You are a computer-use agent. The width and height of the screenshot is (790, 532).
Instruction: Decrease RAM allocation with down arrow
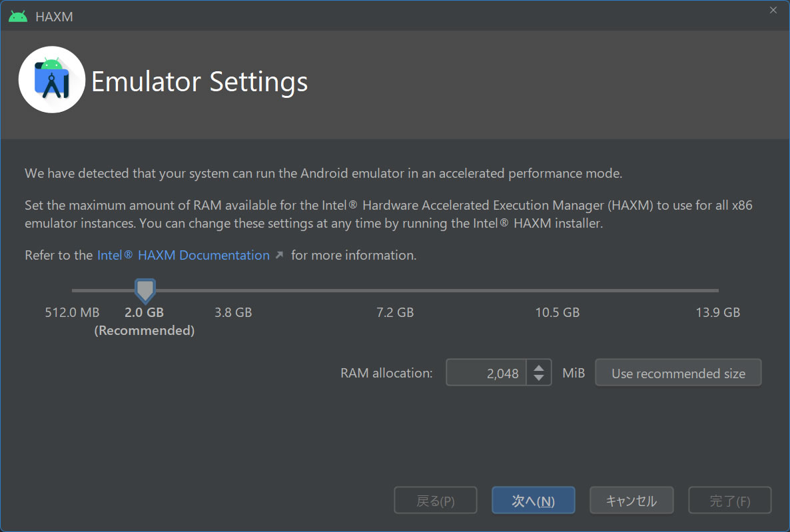coord(539,378)
